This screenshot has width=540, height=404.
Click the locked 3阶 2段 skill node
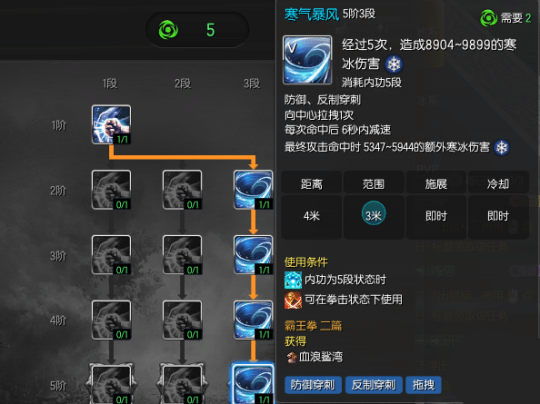click(x=182, y=255)
